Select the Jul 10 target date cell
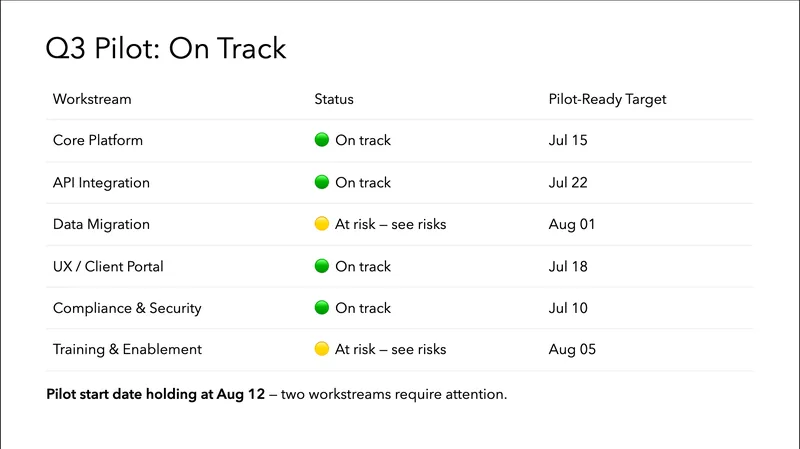 point(568,308)
